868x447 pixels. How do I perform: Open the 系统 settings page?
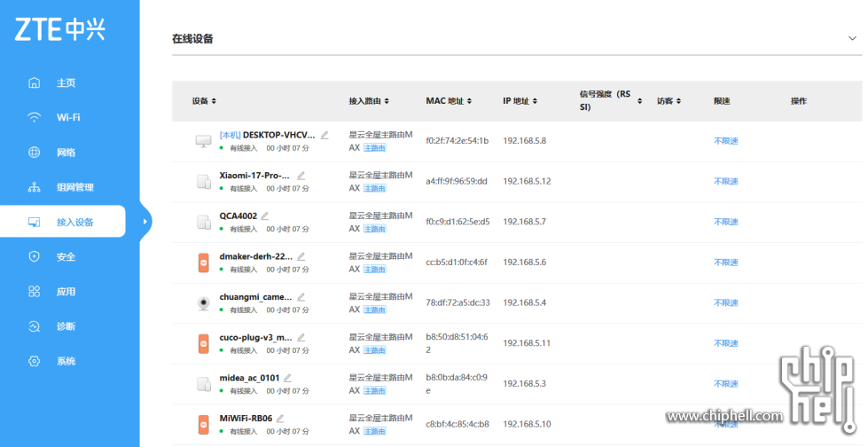tap(66, 361)
